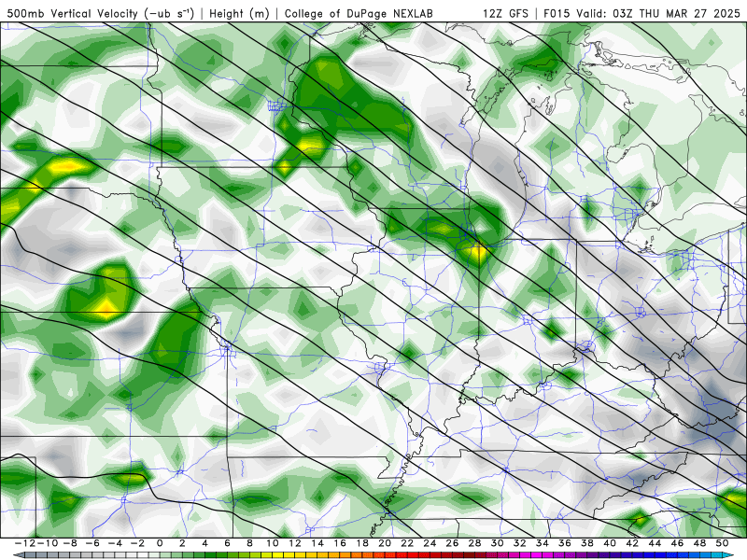This screenshot has width=747, height=560.
Task: Click the "0" color scale label
Action: (x=160, y=543)
